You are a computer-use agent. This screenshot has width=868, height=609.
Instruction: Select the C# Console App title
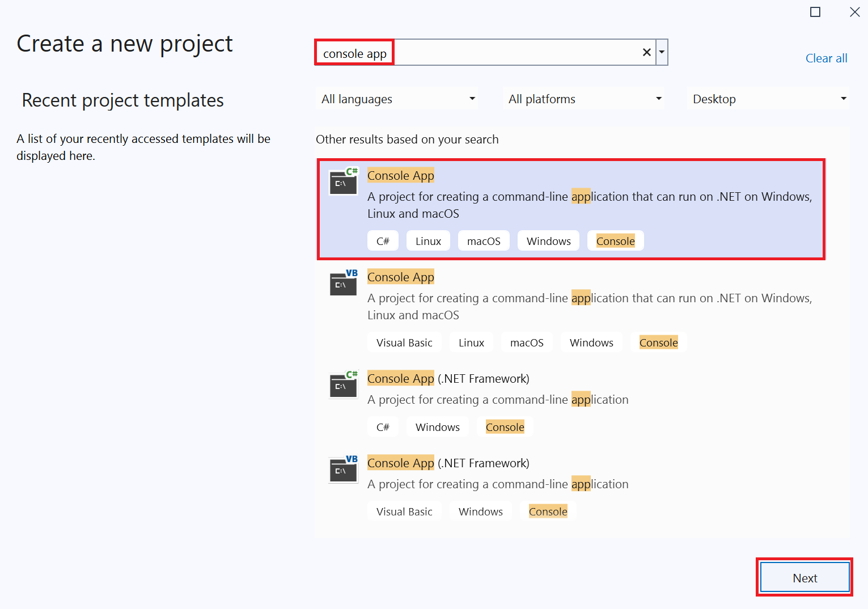click(401, 176)
